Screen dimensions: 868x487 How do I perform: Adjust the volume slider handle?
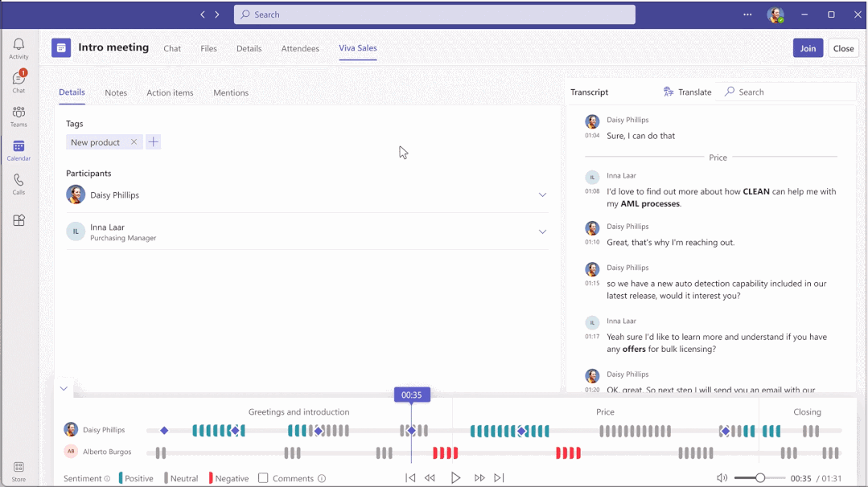pos(761,477)
